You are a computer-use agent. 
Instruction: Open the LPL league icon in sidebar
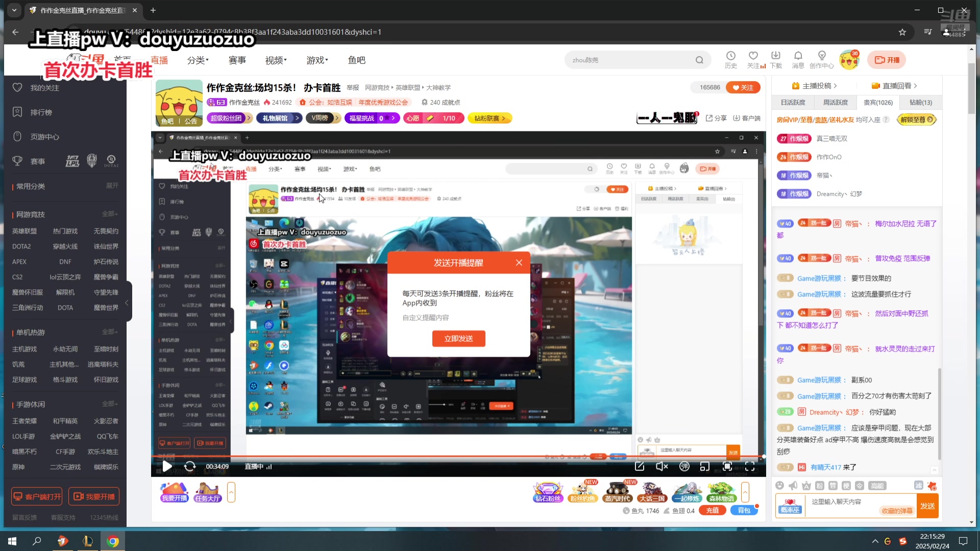(72, 161)
